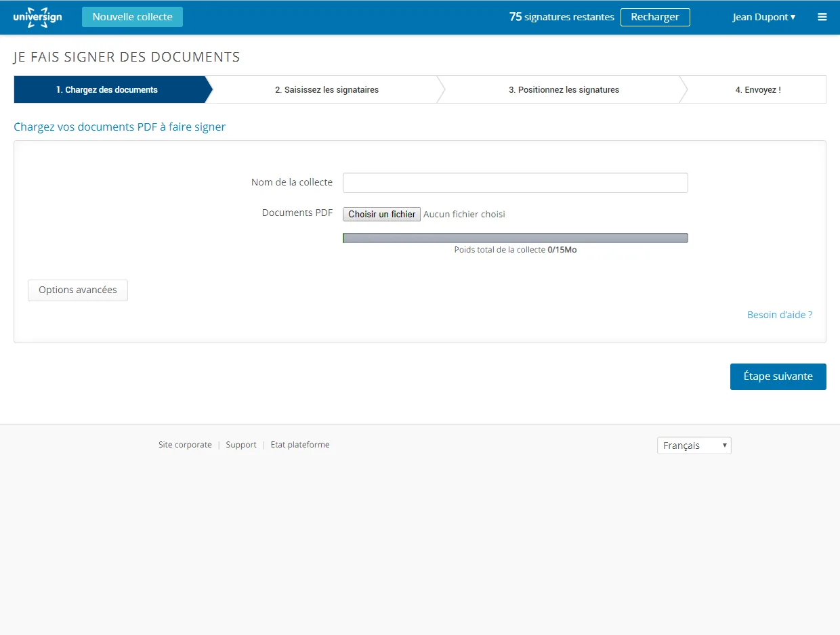Open Etat plateforme footer link

pyautogui.click(x=300, y=445)
